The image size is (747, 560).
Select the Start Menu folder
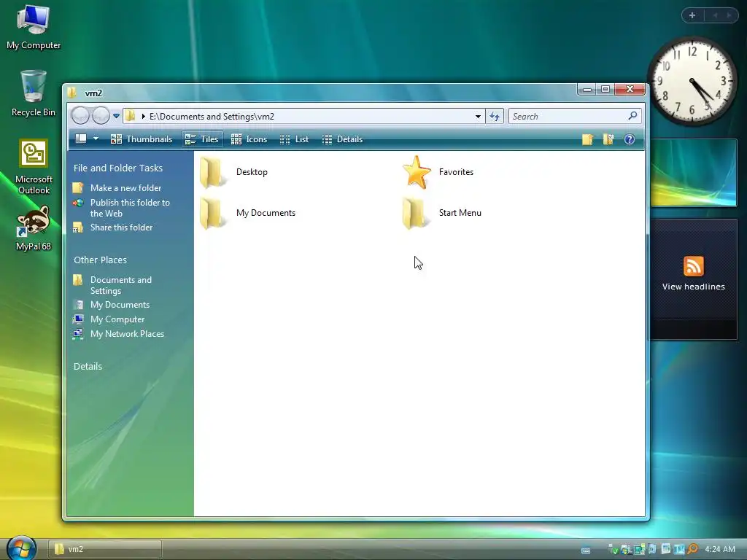pos(441,214)
